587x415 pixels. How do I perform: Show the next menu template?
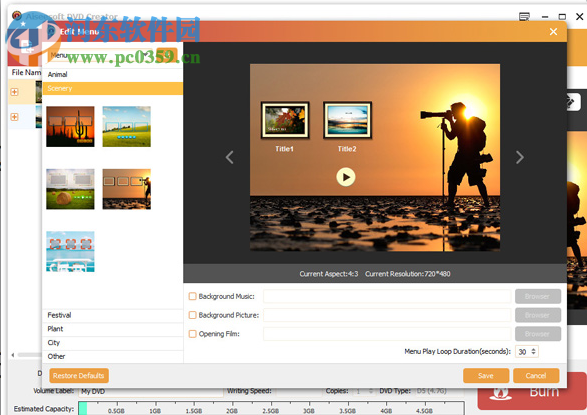coord(520,157)
